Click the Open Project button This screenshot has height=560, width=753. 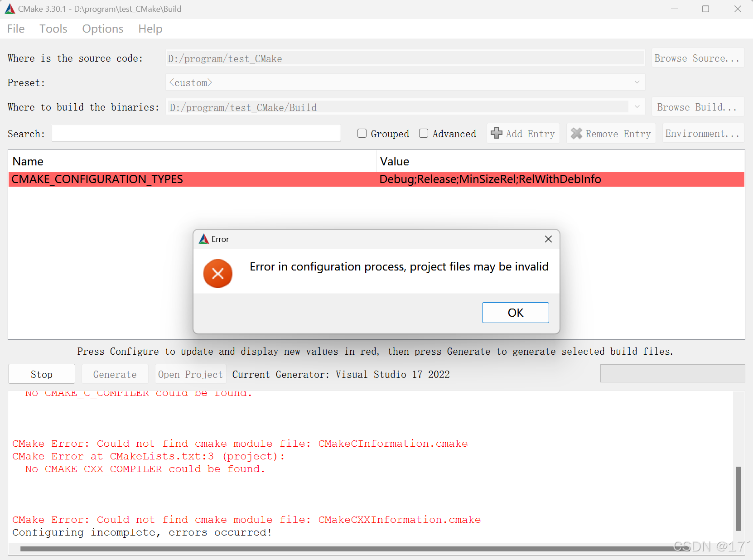pos(190,374)
